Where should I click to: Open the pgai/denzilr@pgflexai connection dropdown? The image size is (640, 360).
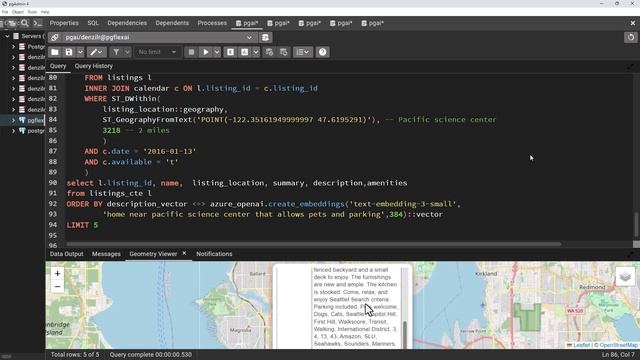point(159,38)
